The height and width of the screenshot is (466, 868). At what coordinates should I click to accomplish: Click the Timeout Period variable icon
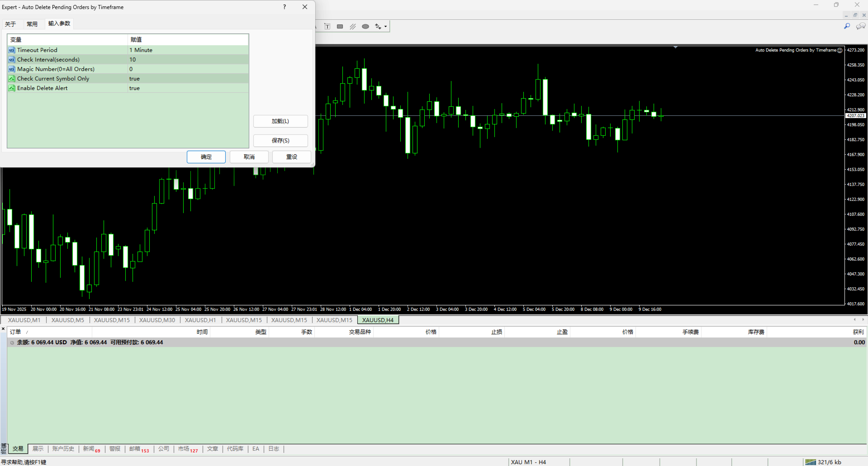(12, 50)
